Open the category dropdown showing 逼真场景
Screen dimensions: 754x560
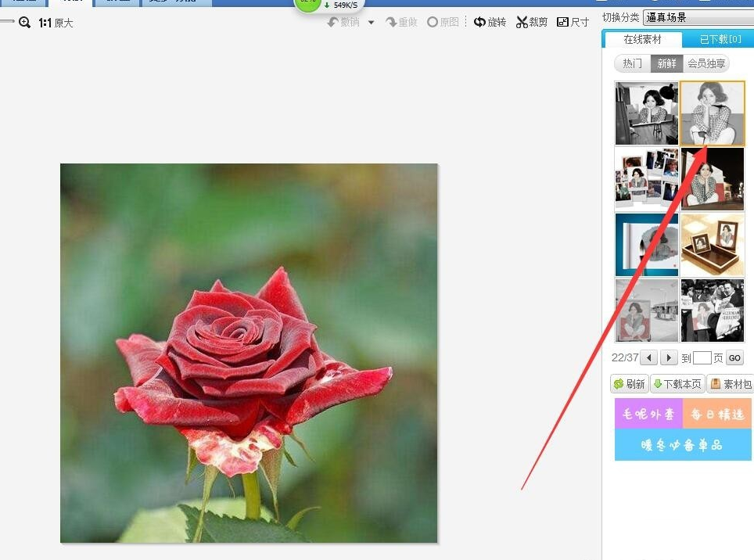tap(698, 18)
